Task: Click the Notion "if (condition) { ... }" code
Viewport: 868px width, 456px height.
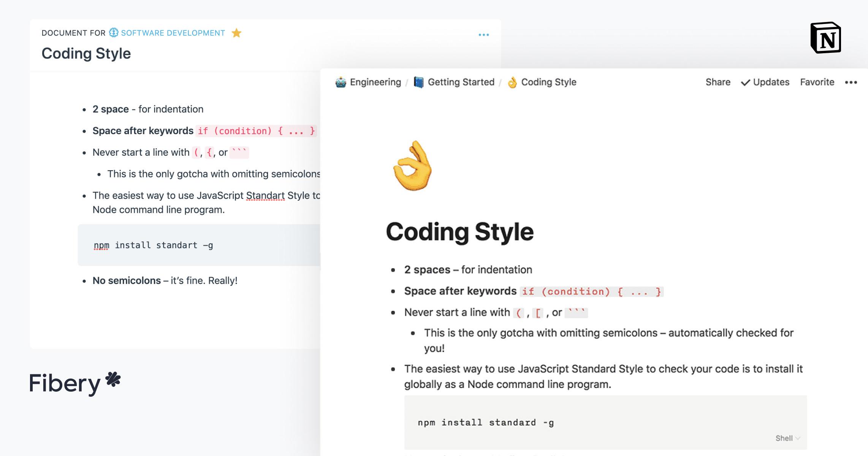Action: (x=592, y=291)
